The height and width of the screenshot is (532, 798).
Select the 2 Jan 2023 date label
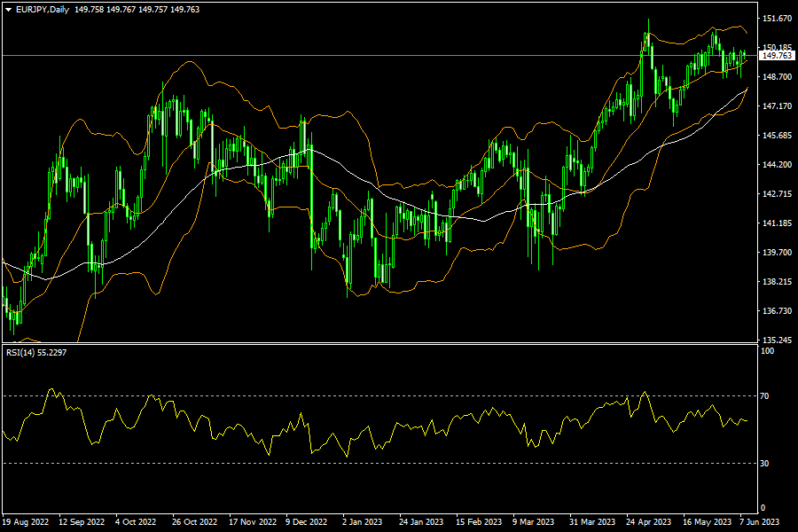pyautogui.click(x=363, y=522)
